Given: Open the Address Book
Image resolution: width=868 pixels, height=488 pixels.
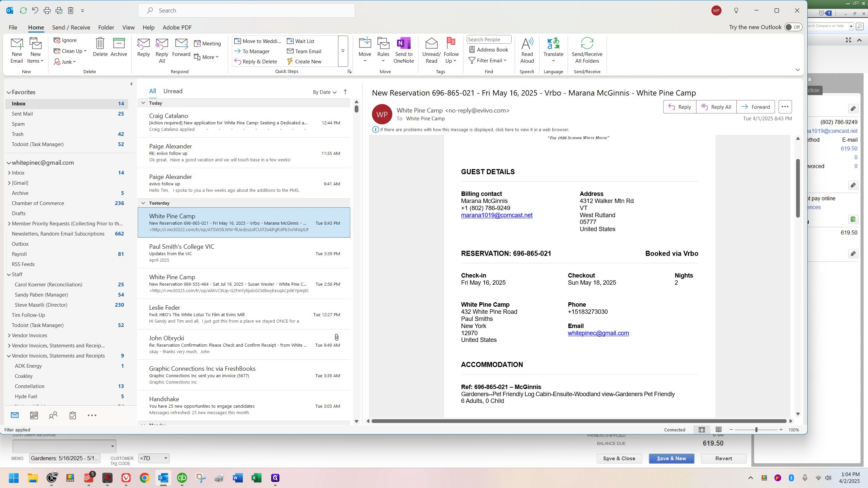Looking at the screenshot, I should point(489,49).
